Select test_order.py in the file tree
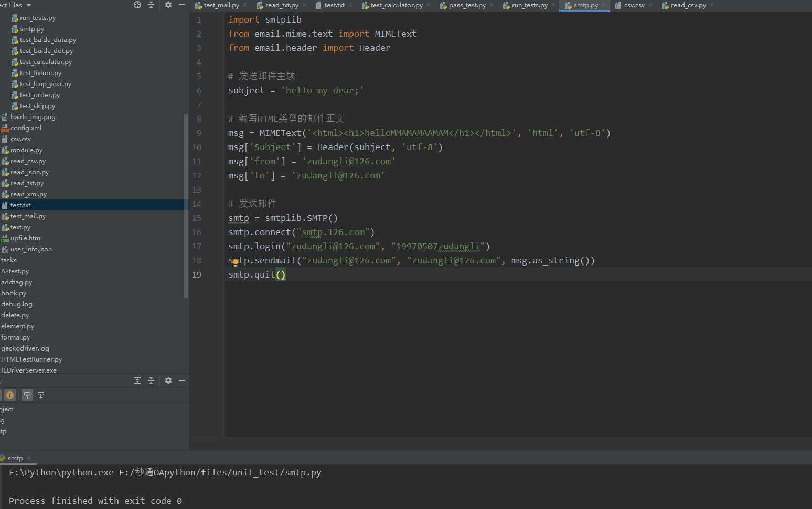The image size is (812, 509). coord(40,95)
